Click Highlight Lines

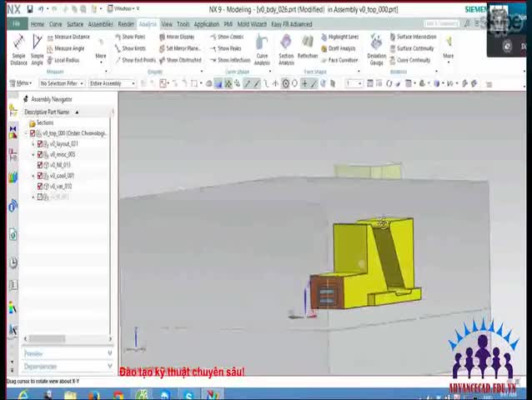[339, 37]
